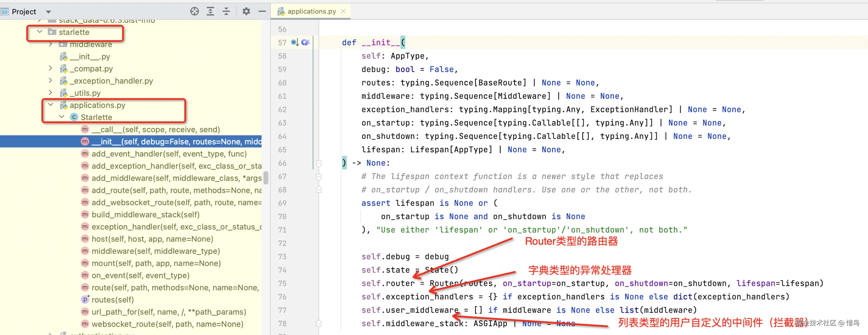
Task: Click the Project panel vertical scrollbar
Action: 266,178
